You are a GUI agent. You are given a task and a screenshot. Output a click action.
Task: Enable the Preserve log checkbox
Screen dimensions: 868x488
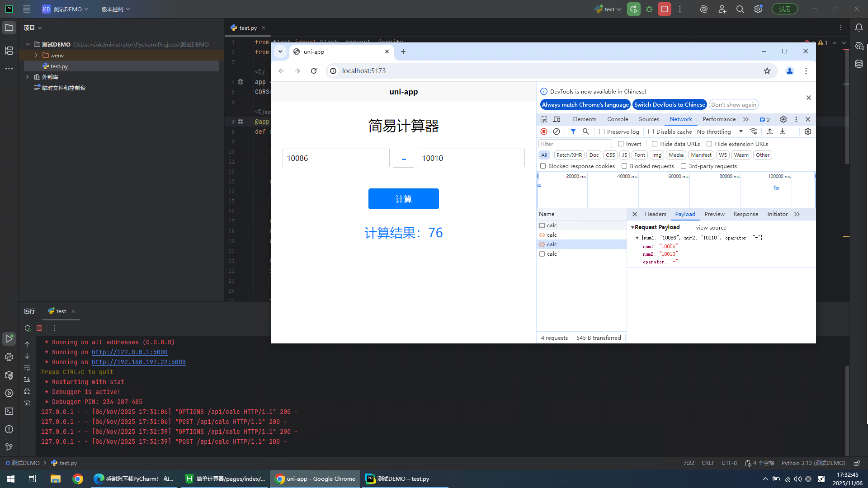click(x=602, y=131)
